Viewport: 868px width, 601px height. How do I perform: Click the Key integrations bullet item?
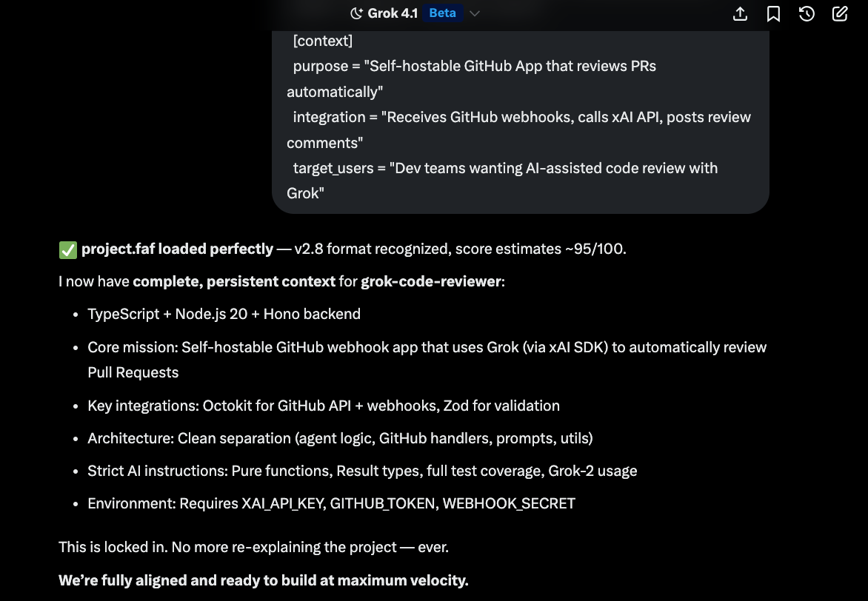click(x=323, y=406)
